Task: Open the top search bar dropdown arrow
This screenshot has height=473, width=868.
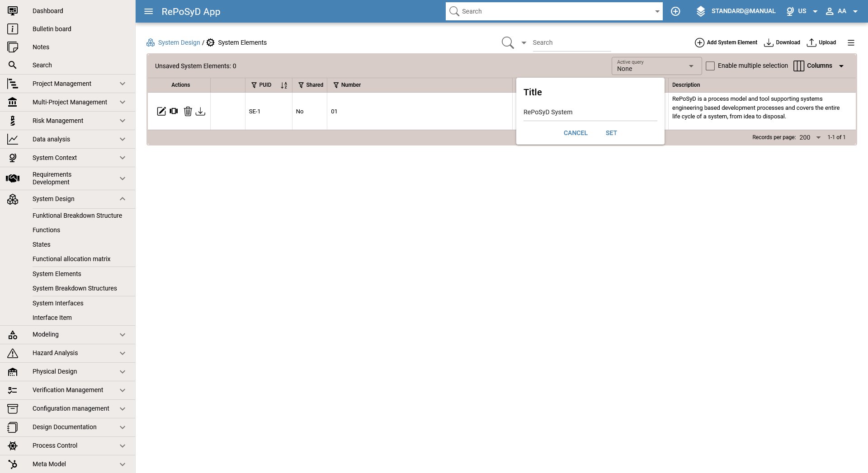Action: click(657, 12)
